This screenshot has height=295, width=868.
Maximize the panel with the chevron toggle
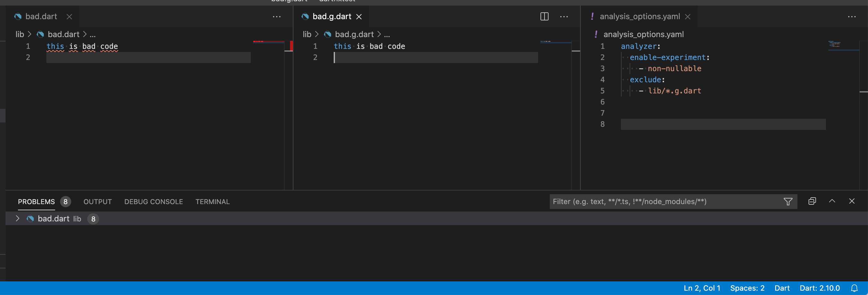[831, 201]
